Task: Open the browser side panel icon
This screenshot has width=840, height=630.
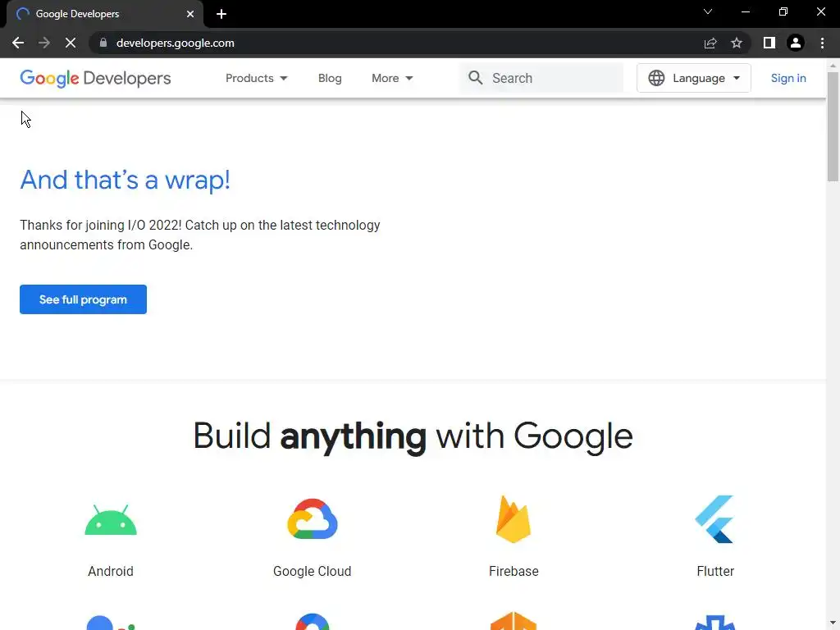Action: coord(769,43)
